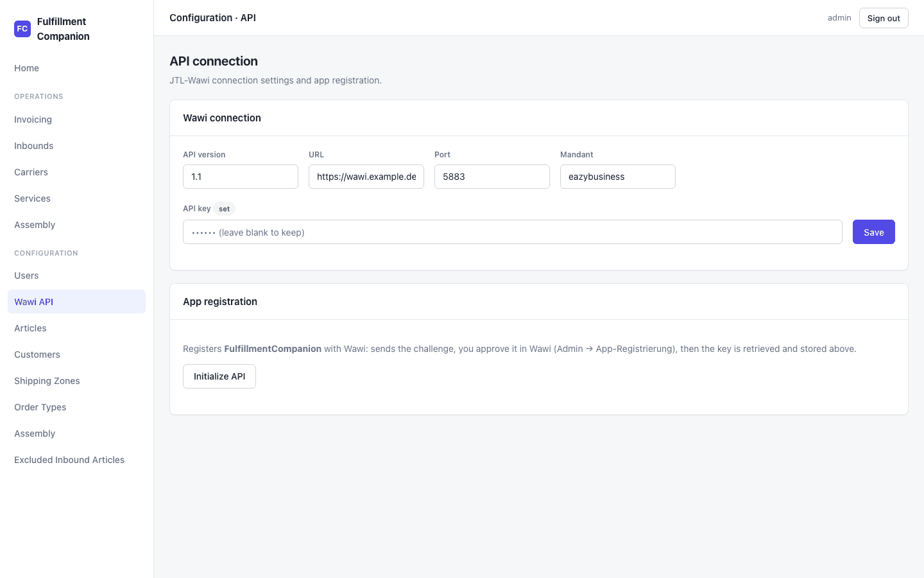The width and height of the screenshot is (924, 578).
Task: Open Shipping Zones
Action: 76,381
